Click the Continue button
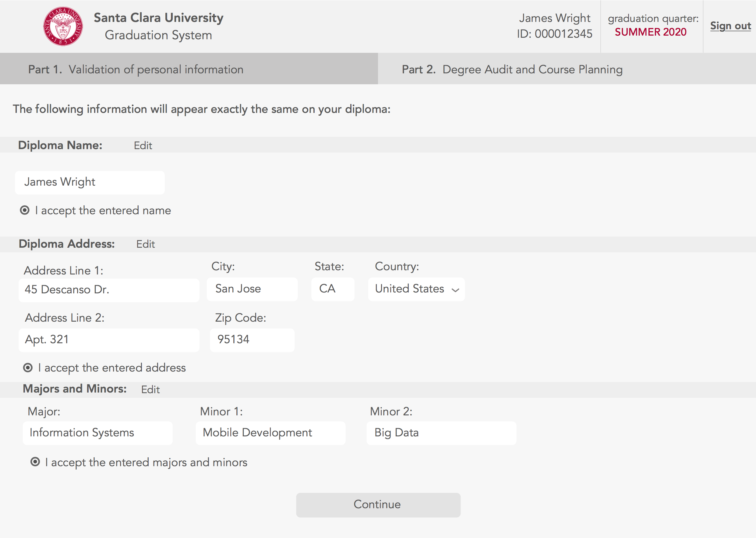Viewport: 756px width, 538px height. 378,504
